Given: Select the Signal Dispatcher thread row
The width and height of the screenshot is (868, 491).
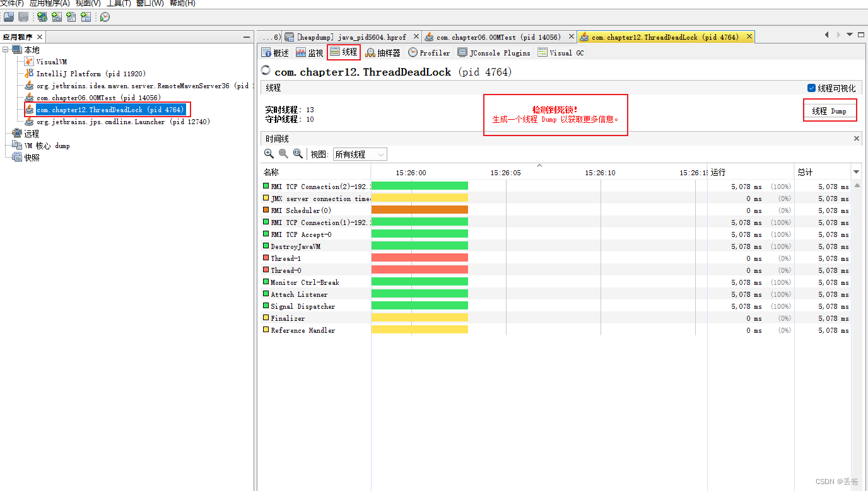Looking at the screenshot, I should tap(556, 306).
